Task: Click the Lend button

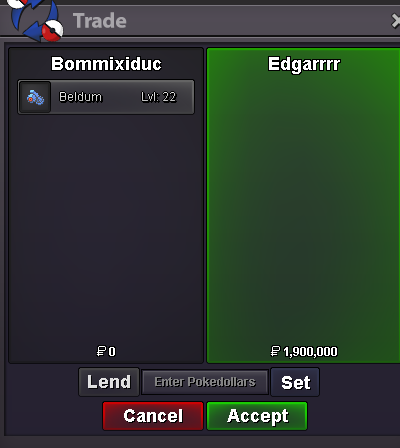Action: pyautogui.click(x=109, y=382)
